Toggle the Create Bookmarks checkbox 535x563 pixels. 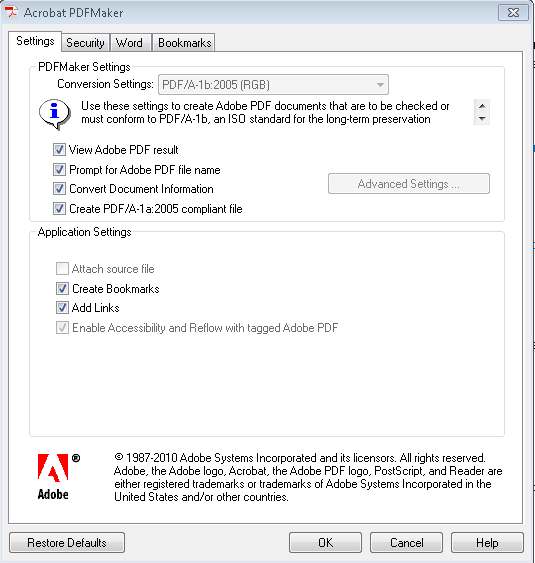click(62, 288)
